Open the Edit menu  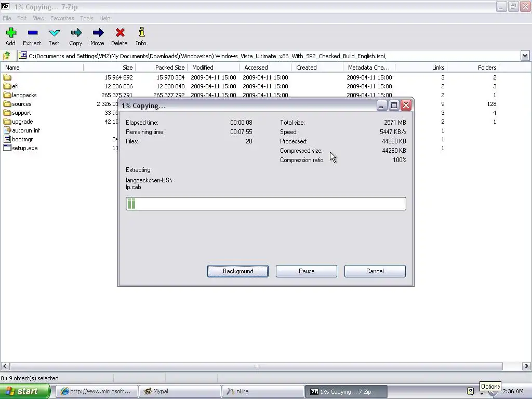(x=22, y=18)
